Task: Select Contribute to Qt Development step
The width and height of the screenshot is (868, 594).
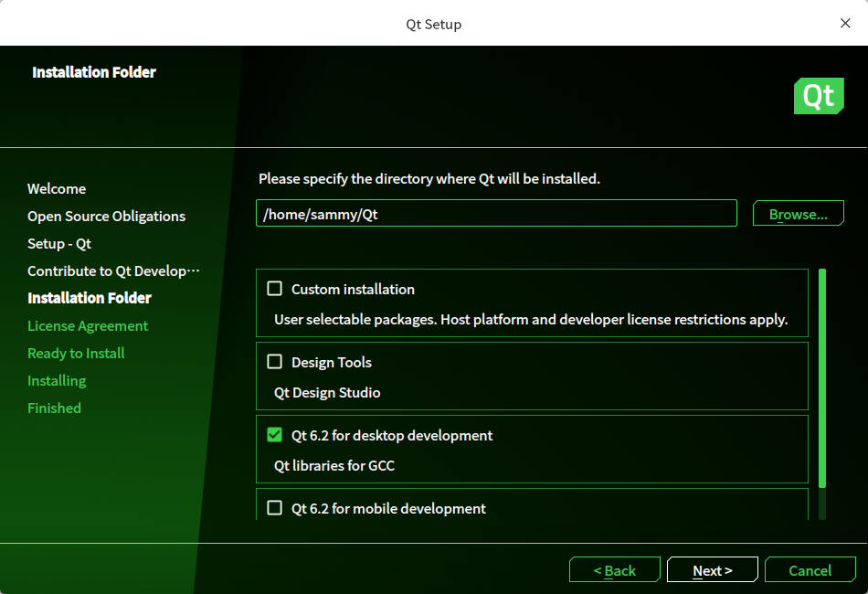Action: click(x=113, y=271)
